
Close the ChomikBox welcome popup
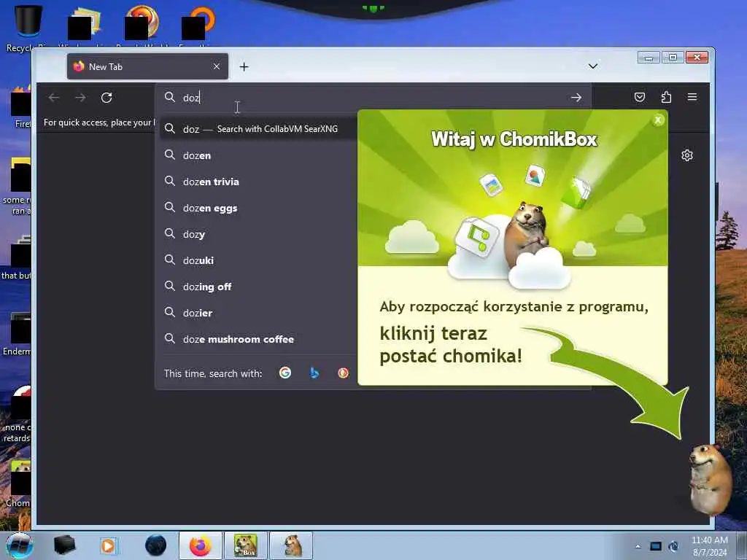658,120
